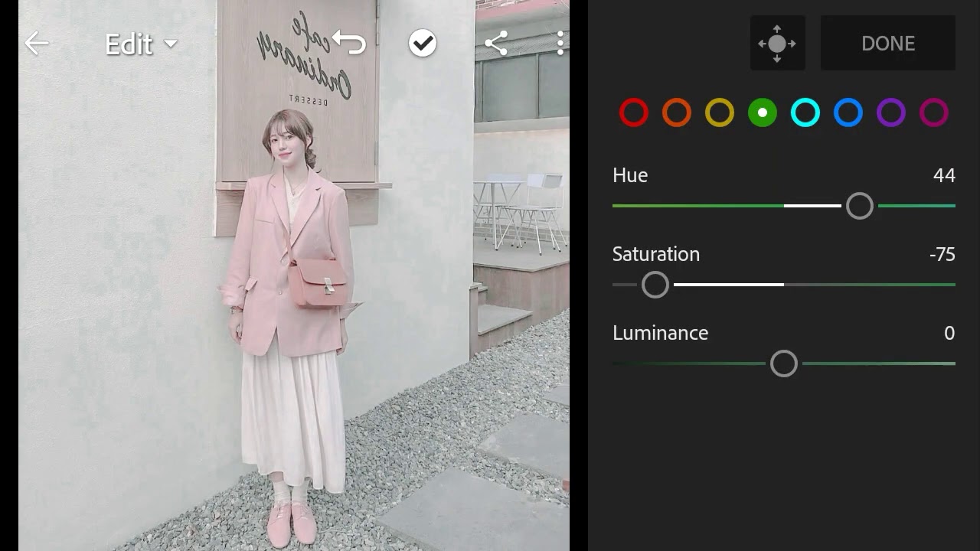Viewport: 980px width, 551px height.
Task: Confirm edits with the checkmark icon
Action: coord(422,44)
